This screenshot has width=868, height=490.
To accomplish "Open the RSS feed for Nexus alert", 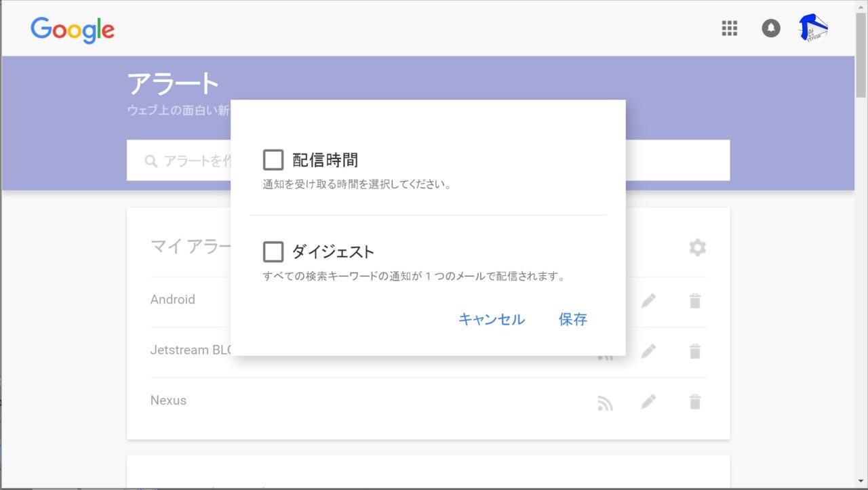I will pyautogui.click(x=605, y=403).
